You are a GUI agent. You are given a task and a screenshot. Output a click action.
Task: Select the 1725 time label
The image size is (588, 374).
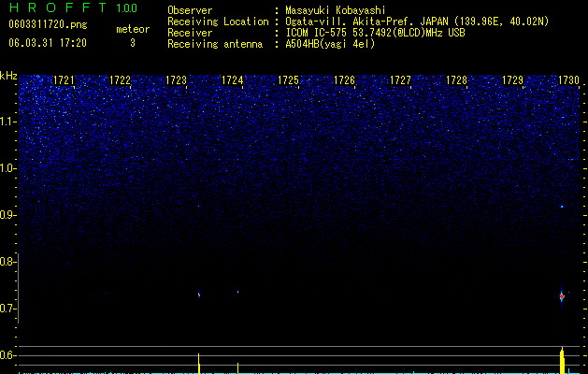[x=288, y=80]
